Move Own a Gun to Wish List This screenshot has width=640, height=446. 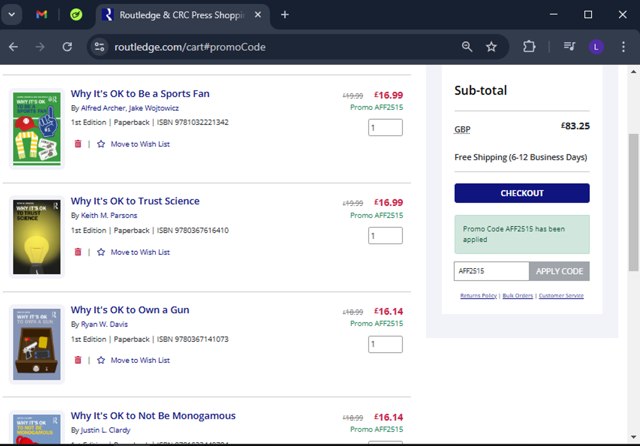[x=140, y=360]
